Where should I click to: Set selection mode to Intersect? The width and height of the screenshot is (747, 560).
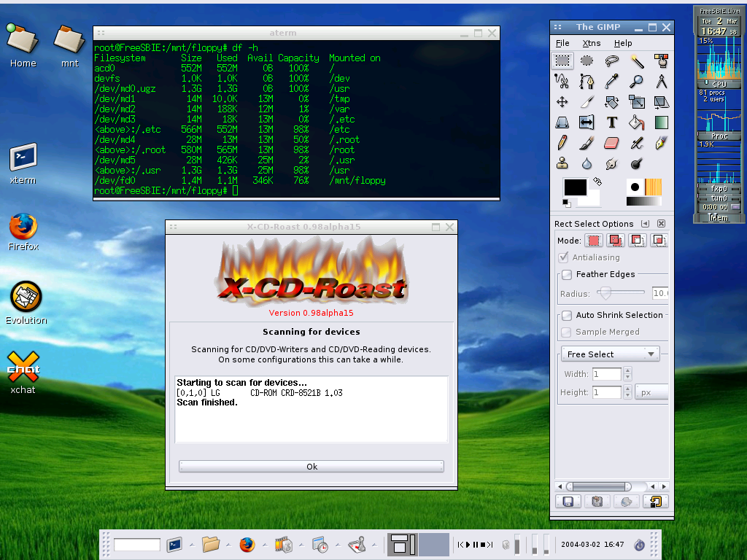pyautogui.click(x=659, y=241)
